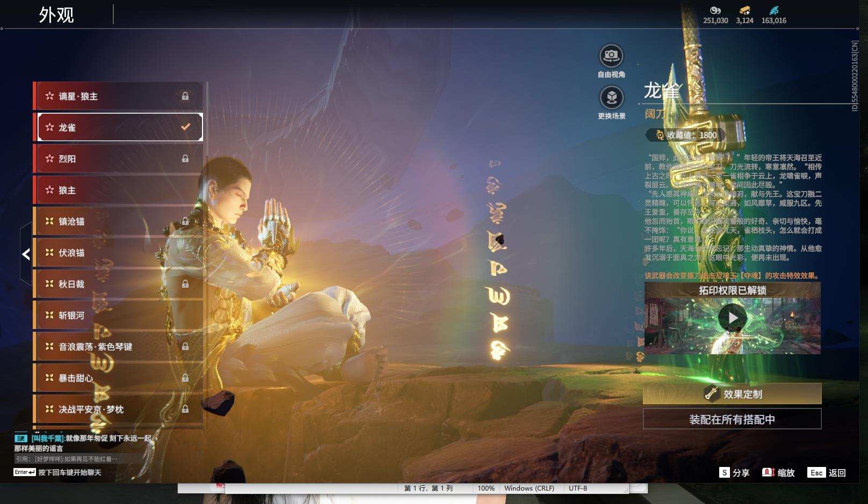Click the lock icon on 秋日裁
868x504 pixels.
(x=185, y=284)
